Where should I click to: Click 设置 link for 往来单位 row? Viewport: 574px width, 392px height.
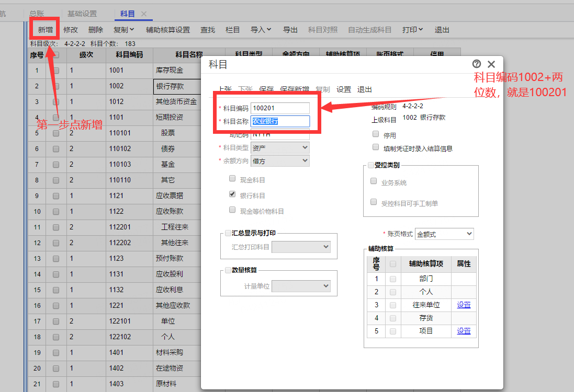pos(464,305)
